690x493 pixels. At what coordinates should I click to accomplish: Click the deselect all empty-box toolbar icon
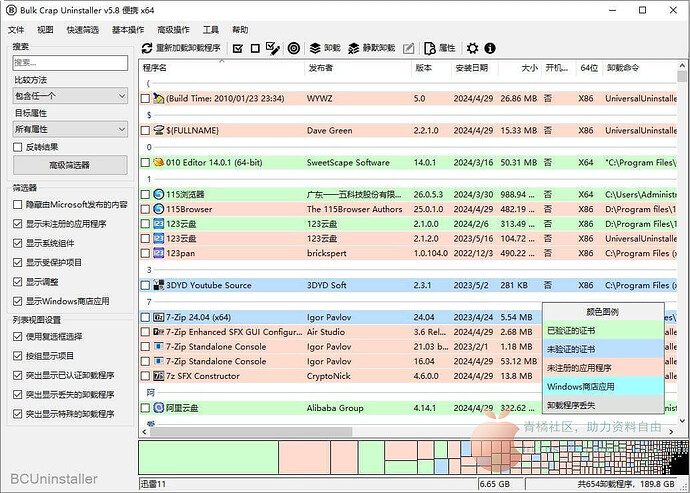[255, 48]
